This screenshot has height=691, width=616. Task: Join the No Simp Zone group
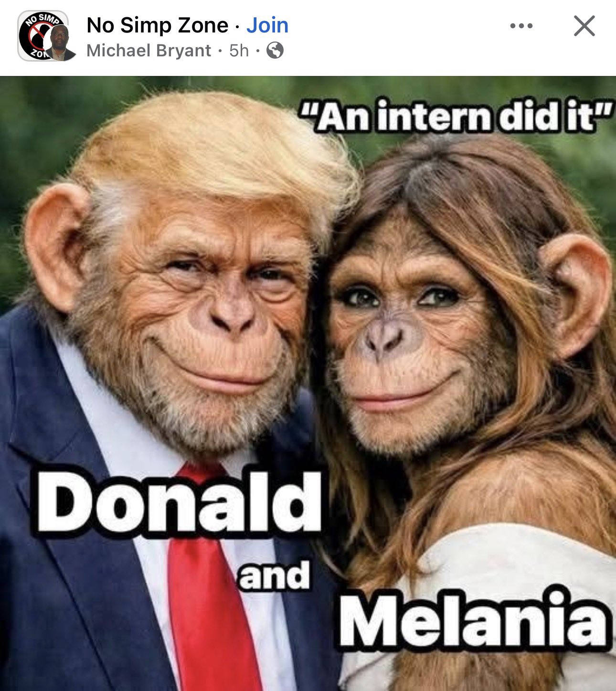(267, 25)
